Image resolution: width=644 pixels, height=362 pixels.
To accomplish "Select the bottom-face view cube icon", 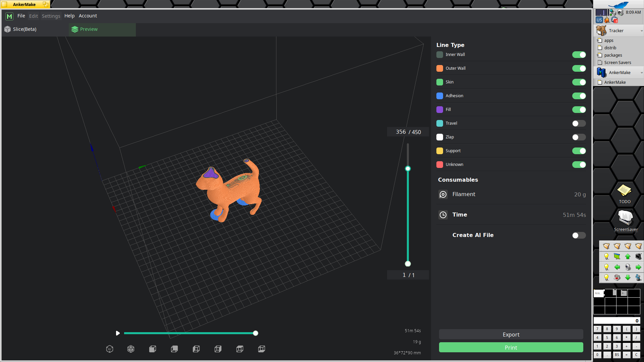I will click(262, 349).
